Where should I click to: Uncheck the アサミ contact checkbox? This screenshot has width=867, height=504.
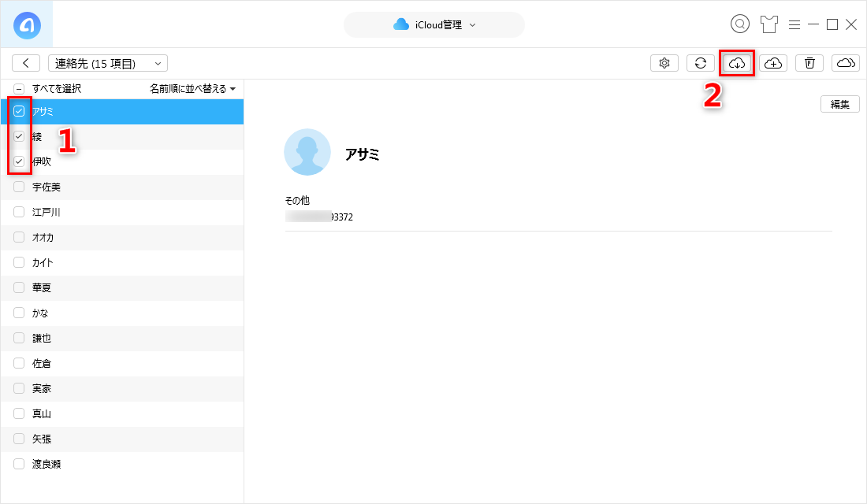click(19, 111)
